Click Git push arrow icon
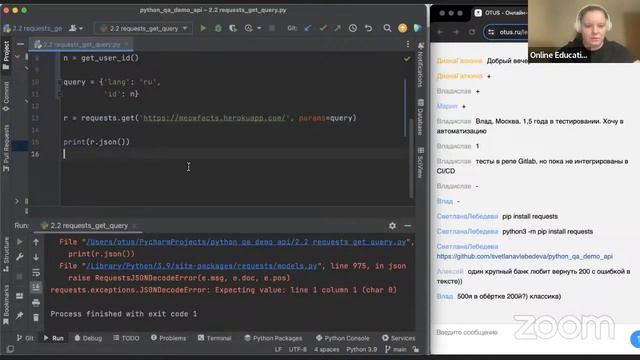This screenshot has height=360, width=640. (x=338, y=28)
